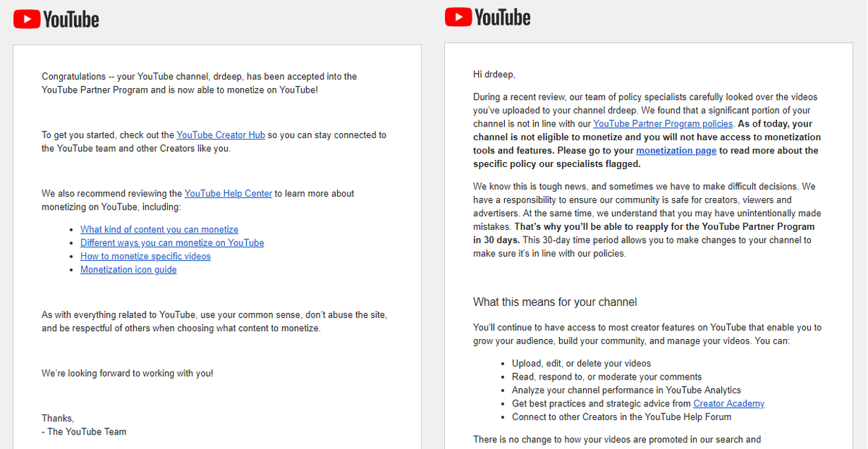Go to the monetization page link
The image size is (868, 449).
pyautogui.click(x=676, y=150)
